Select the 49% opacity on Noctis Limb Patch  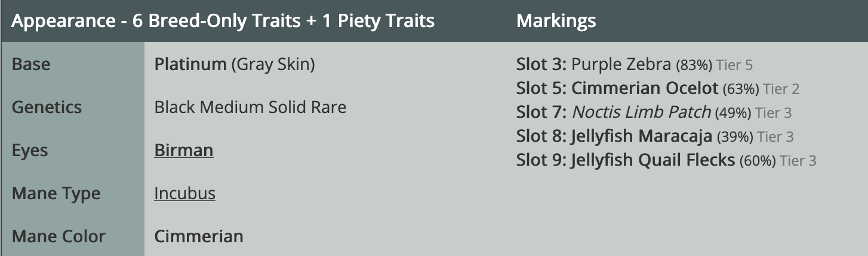point(732,113)
